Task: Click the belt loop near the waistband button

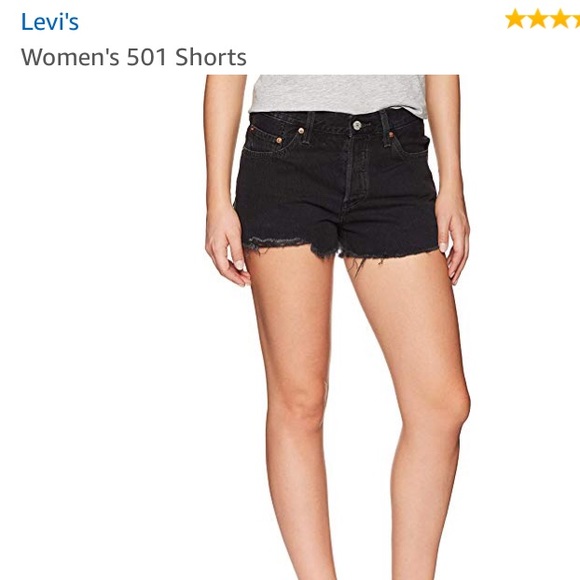Action: point(385,128)
